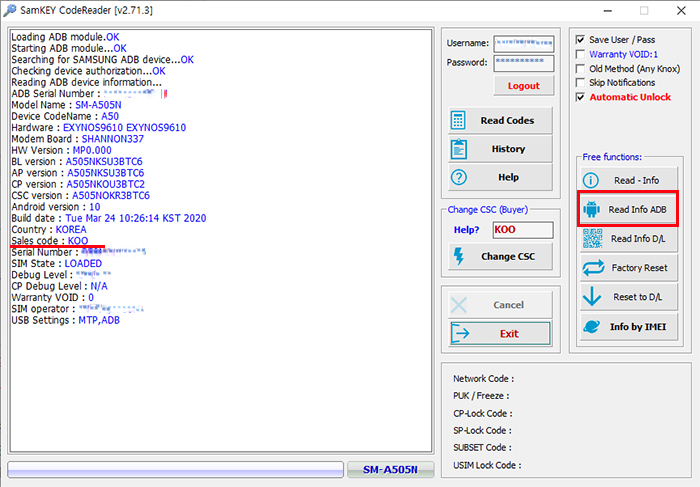Click the Reset to D/L label
Screen dimensions: 700x487
click(638, 297)
